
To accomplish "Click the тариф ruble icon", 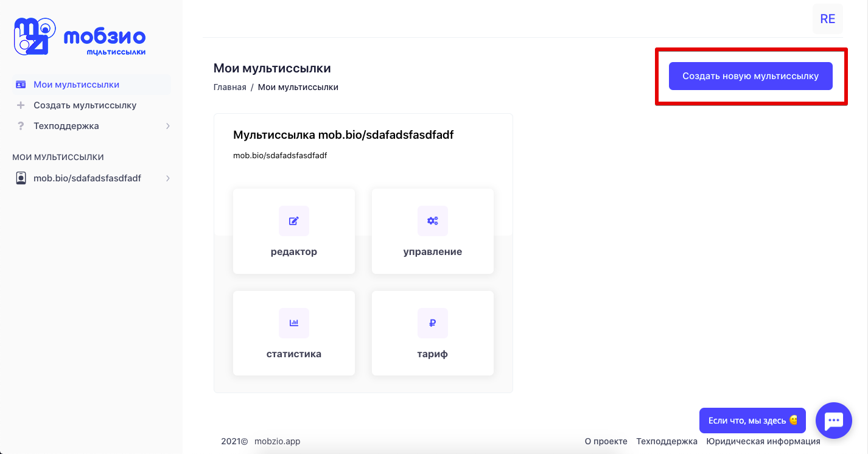I will tap(433, 323).
